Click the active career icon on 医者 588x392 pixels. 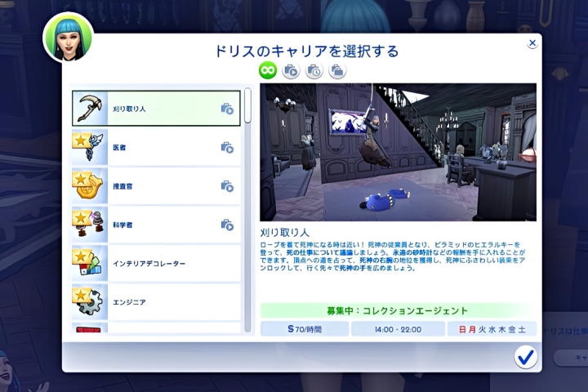click(x=227, y=148)
